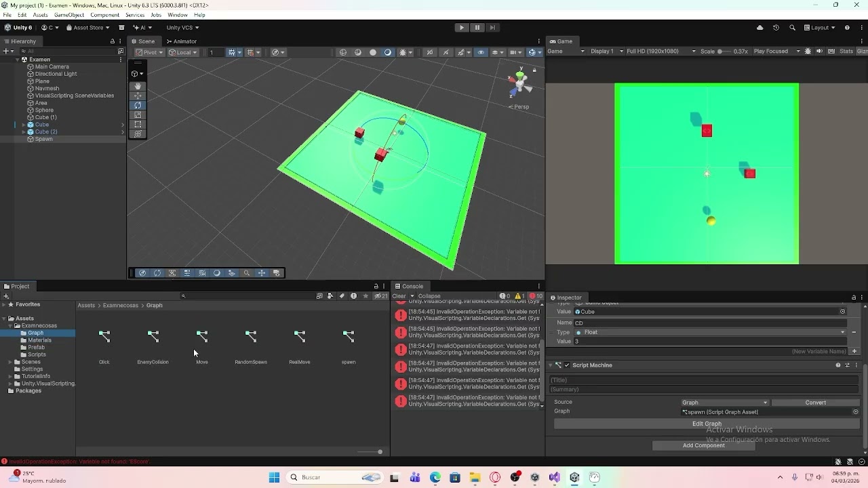Add new variable with plus button
The height and width of the screenshot is (488, 868).
coord(854,351)
